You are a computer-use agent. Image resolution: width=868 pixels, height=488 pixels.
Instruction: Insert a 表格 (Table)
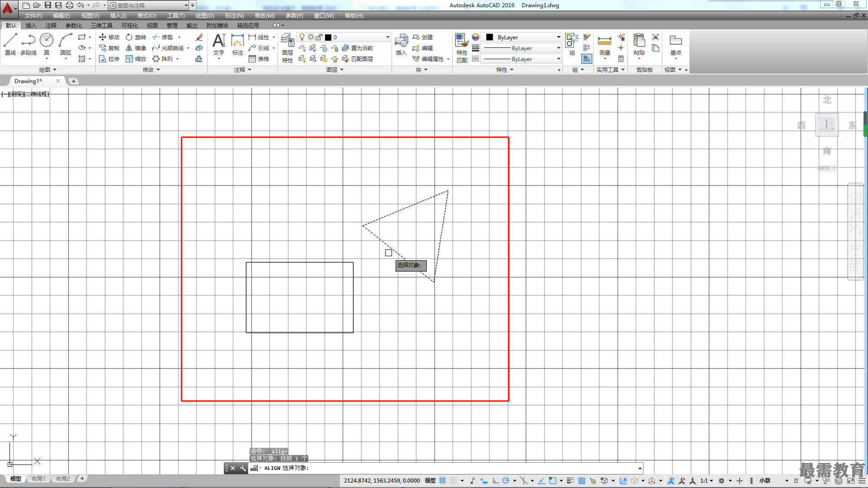259,59
